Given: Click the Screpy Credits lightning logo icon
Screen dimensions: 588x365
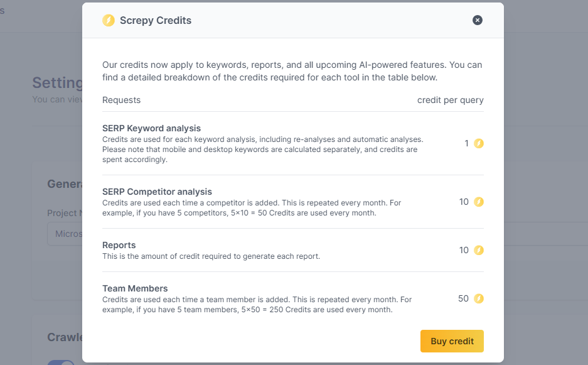Looking at the screenshot, I should click(109, 21).
